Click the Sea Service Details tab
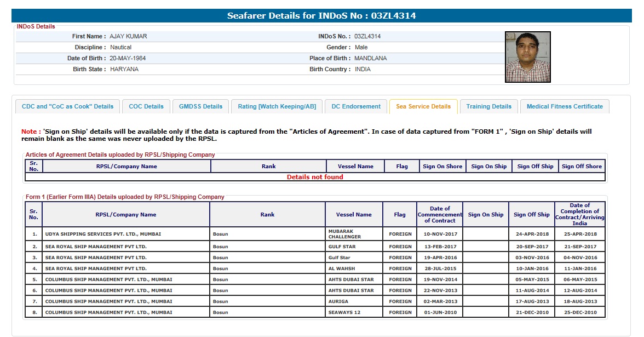Viewport: 644px width, 337px height. (423, 106)
